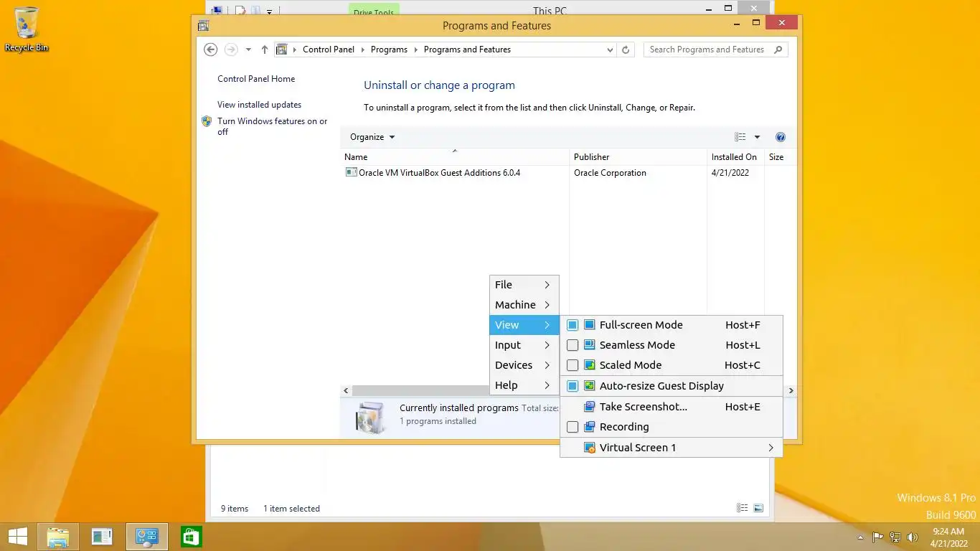Toggle the Full-screen Mode checkbox
The width and height of the screenshot is (980, 551).
[x=573, y=325]
